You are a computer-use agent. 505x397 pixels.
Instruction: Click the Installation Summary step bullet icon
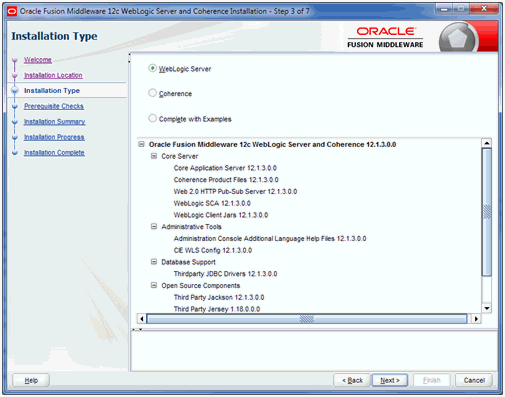[15, 122]
